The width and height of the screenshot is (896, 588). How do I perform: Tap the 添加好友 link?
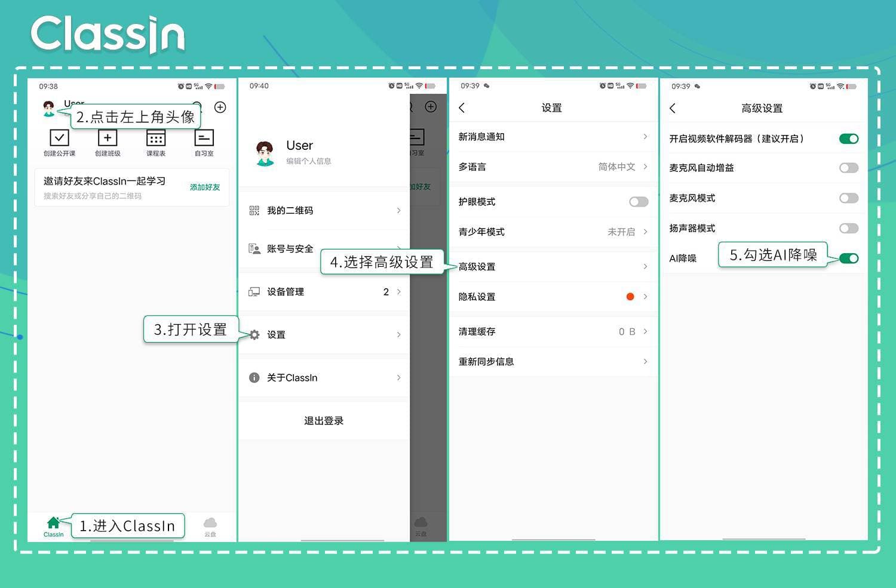205,187
